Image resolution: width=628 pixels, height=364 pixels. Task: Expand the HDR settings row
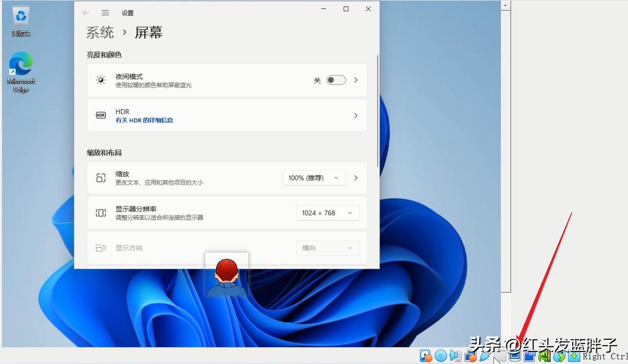355,115
